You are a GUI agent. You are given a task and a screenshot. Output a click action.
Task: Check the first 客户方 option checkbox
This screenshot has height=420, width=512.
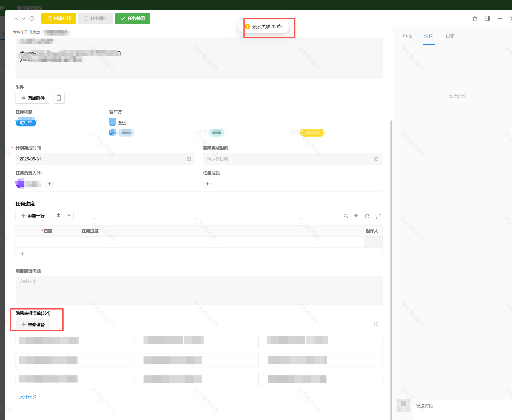[x=113, y=132]
